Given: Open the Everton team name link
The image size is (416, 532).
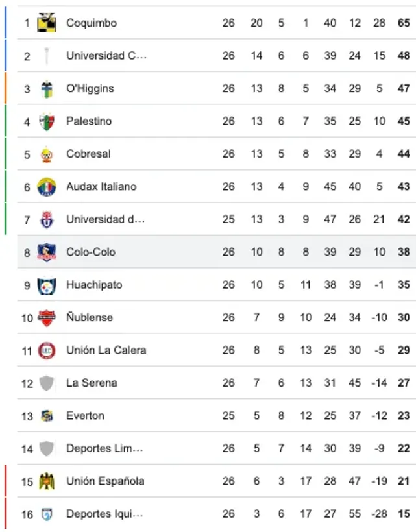Looking at the screenshot, I should point(85,416).
